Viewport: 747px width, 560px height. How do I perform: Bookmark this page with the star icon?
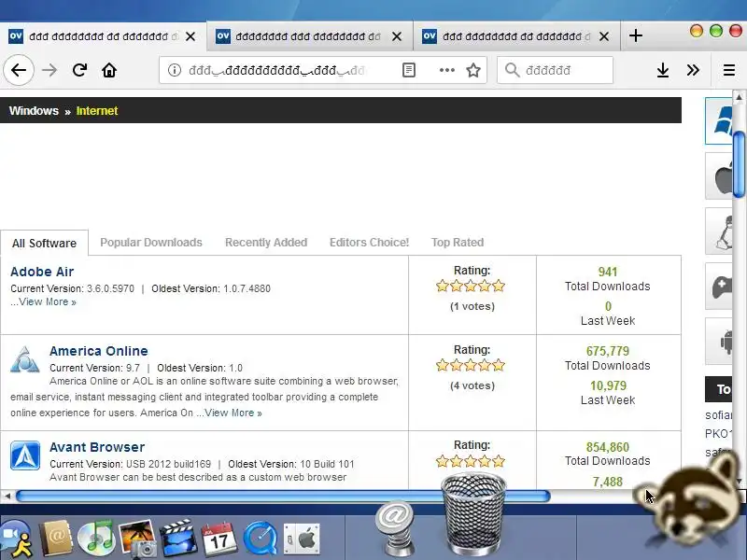click(473, 71)
